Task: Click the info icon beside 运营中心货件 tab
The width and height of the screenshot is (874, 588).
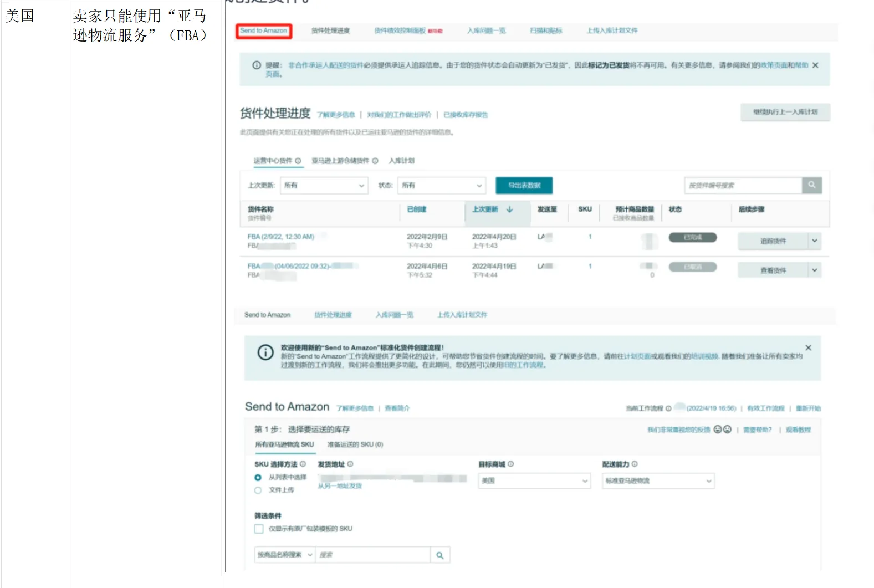Action: [x=298, y=161]
